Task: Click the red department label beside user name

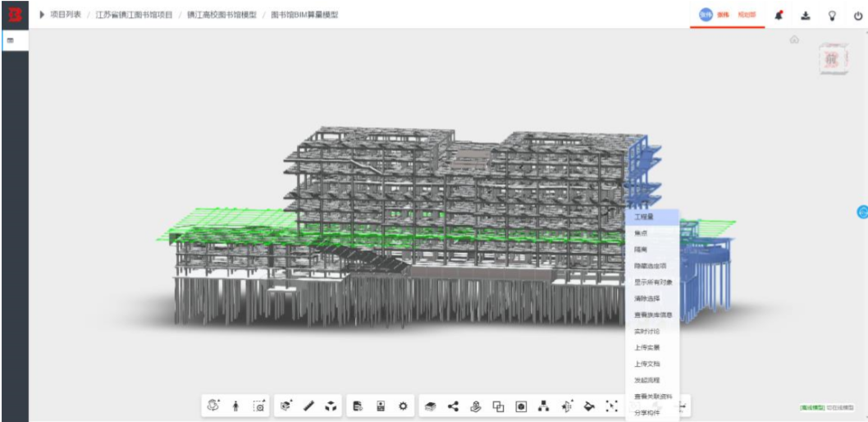Action: click(x=747, y=15)
